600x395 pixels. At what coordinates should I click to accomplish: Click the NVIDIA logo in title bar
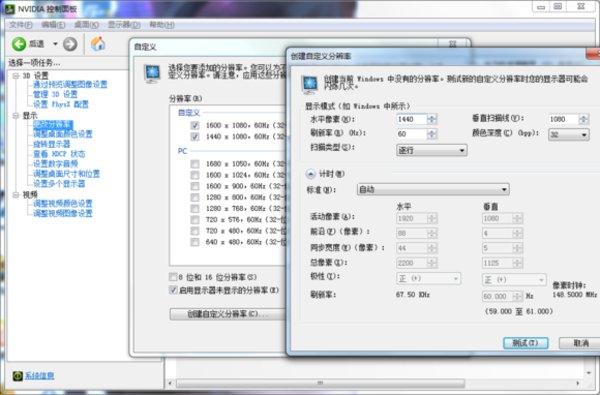point(9,8)
